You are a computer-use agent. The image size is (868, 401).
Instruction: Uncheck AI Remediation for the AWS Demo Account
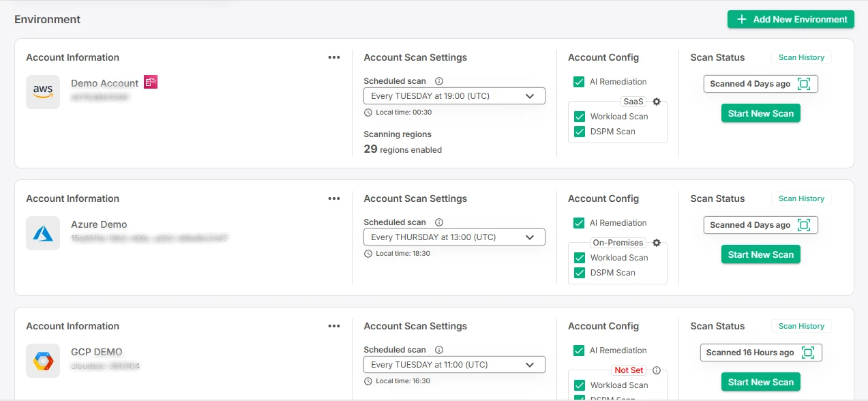tap(579, 82)
